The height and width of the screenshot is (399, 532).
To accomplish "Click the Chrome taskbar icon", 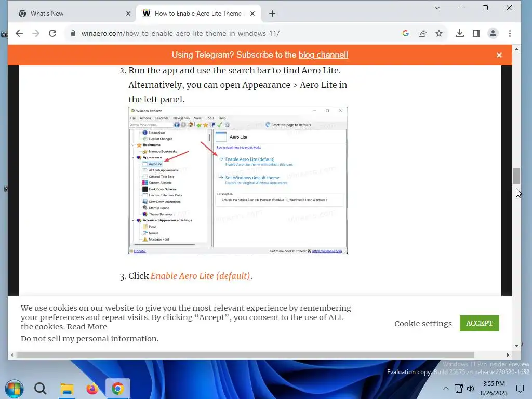I will pyautogui.click(x=118, y=389).
